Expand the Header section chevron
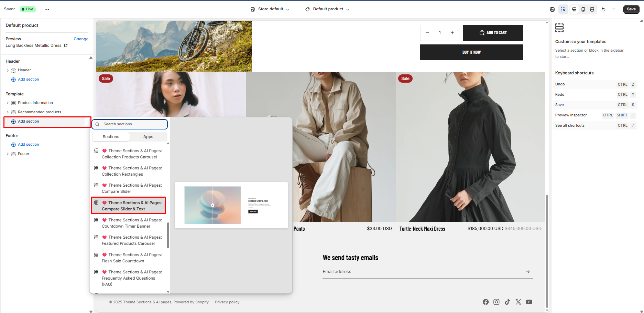Image resolution: width=644 pixels, height=313 pixels. (8, 70)
